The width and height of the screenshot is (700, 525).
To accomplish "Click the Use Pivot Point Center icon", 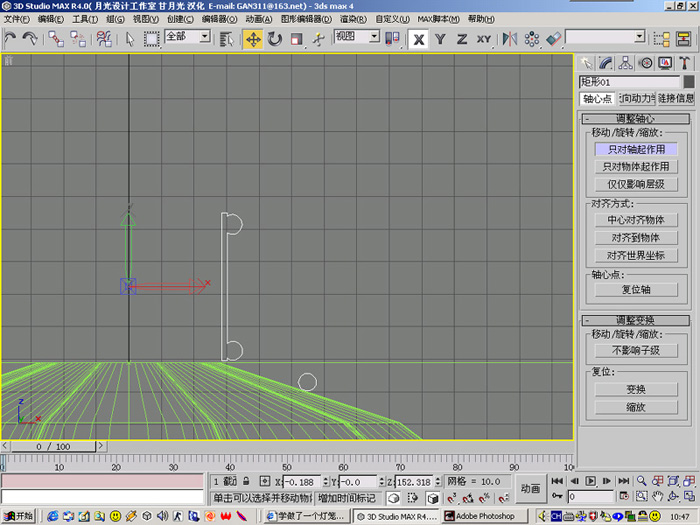I will click(392, 39).
